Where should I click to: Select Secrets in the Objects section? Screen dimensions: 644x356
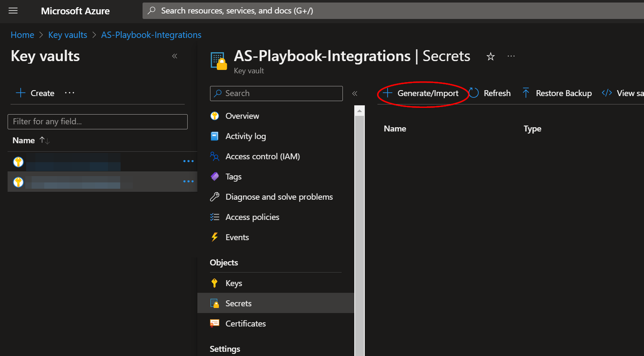[276, 303]
